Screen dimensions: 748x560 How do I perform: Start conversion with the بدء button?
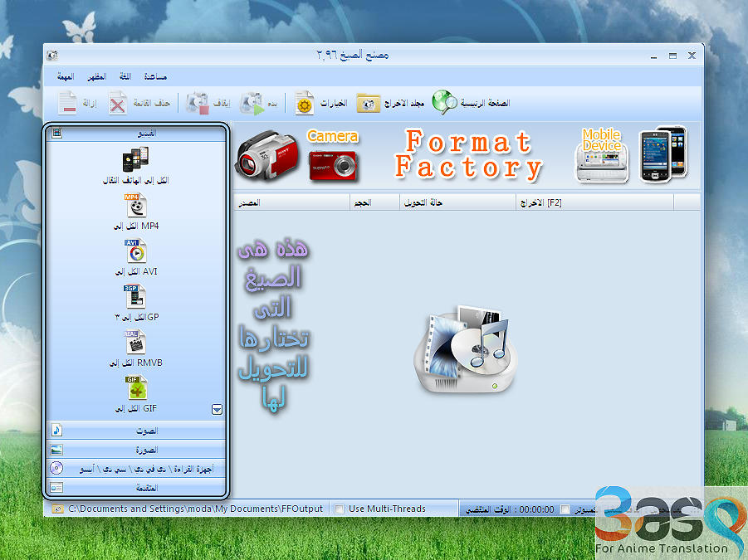tap(258, 103)
